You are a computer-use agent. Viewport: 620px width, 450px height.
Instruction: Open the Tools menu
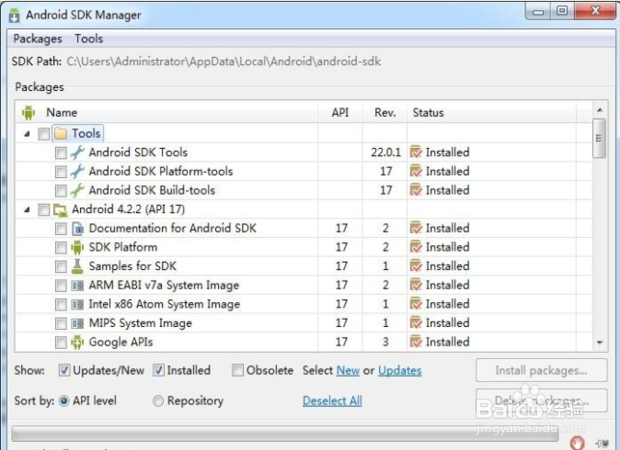[89, 39]
